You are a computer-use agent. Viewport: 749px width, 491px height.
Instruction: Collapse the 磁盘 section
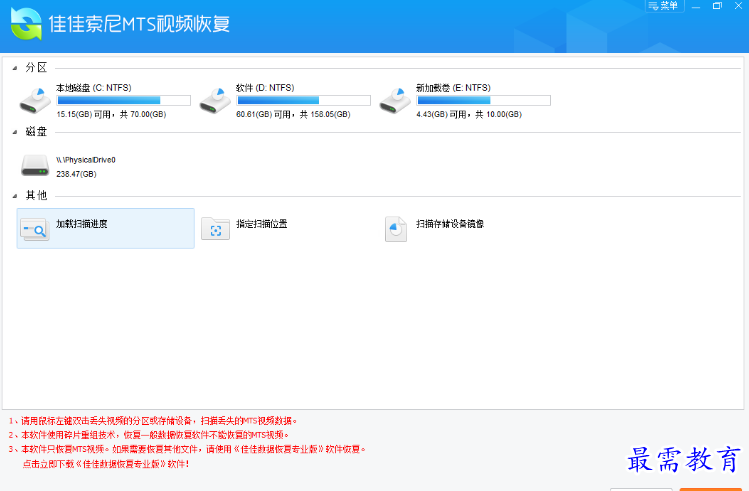pos(15,132)
